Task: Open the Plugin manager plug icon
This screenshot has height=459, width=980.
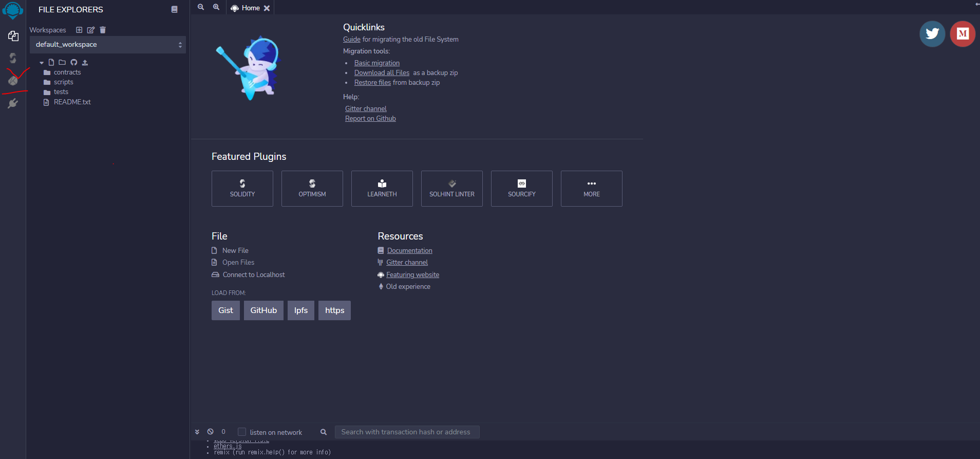Action: click(x=13, y=103)
